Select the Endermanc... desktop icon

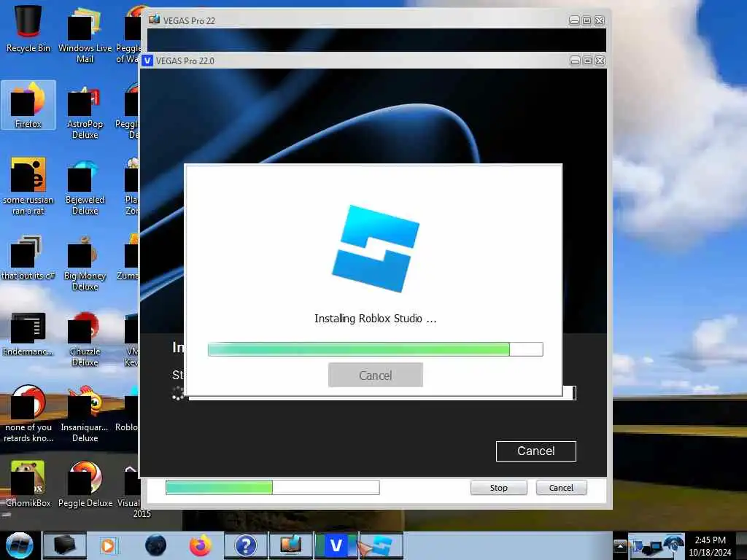pos(28,333)
